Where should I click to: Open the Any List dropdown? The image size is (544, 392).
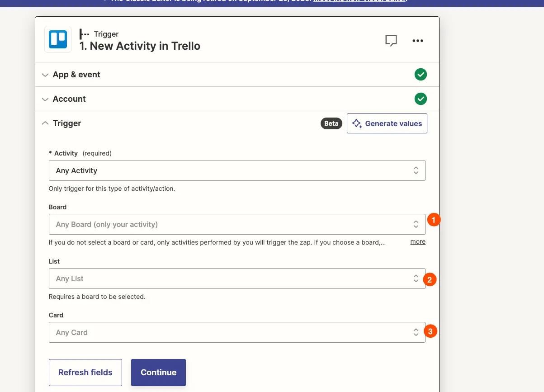237,279
